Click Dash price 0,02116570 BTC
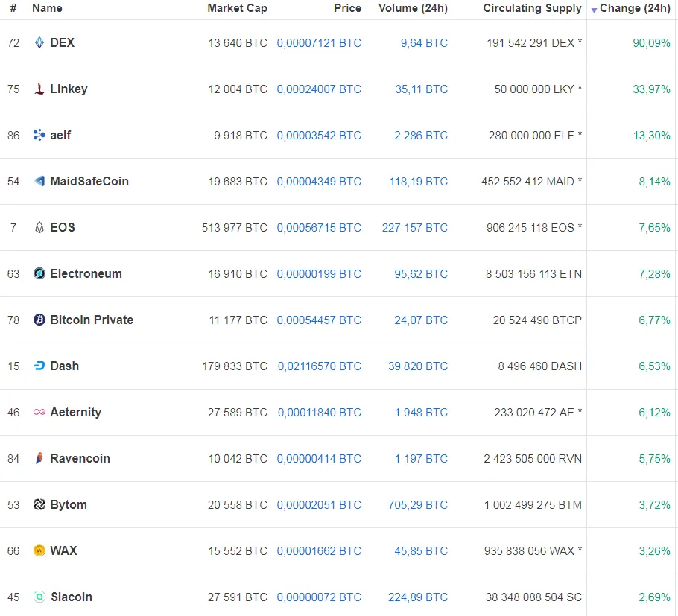Screen dimensions: 678x616 pyautogui.click(x=320, y=366)
